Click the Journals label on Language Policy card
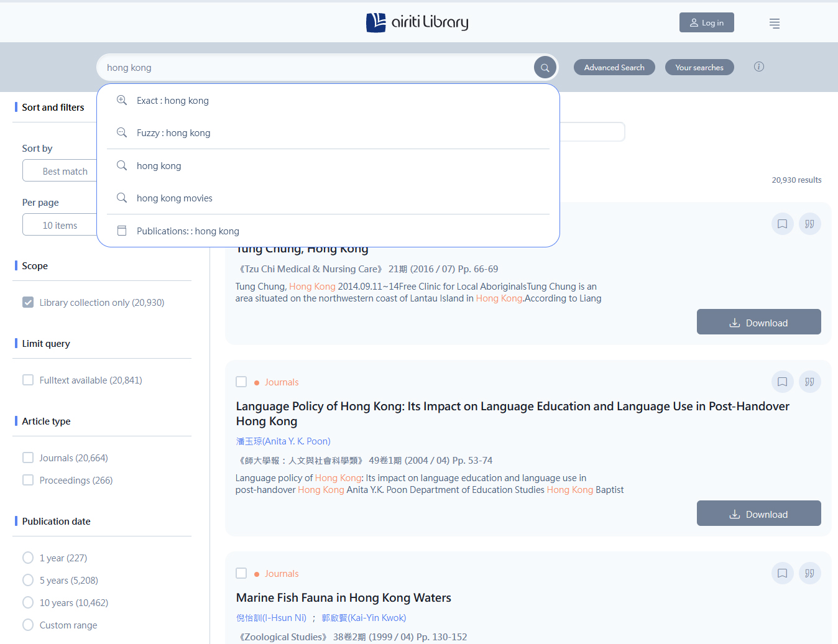 point(282,382)
